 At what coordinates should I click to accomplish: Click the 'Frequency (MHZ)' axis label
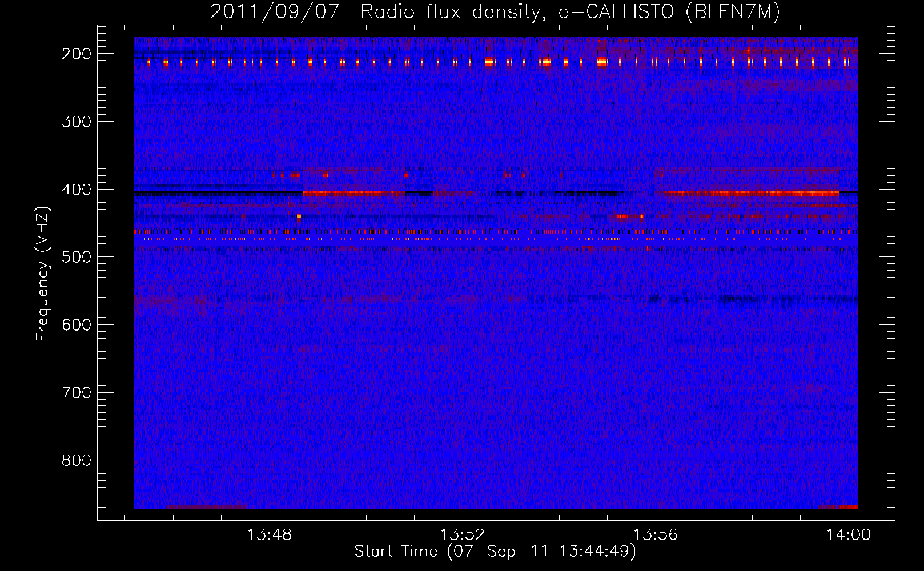[43, 274]
